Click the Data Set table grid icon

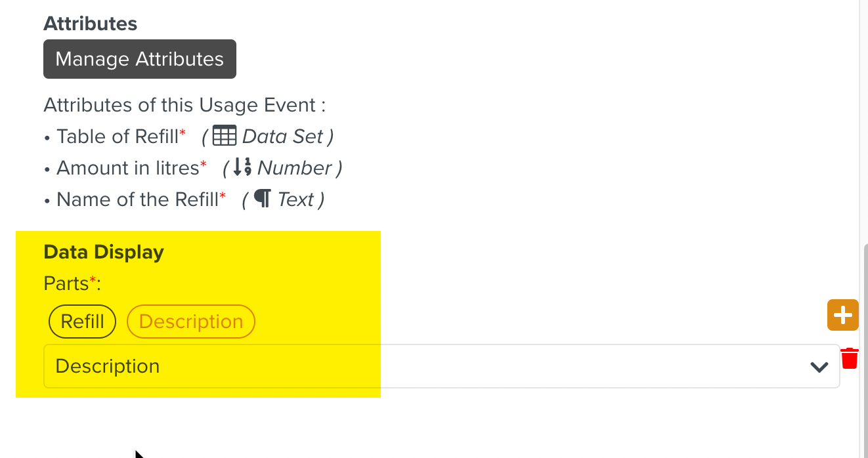click(225, 136)
